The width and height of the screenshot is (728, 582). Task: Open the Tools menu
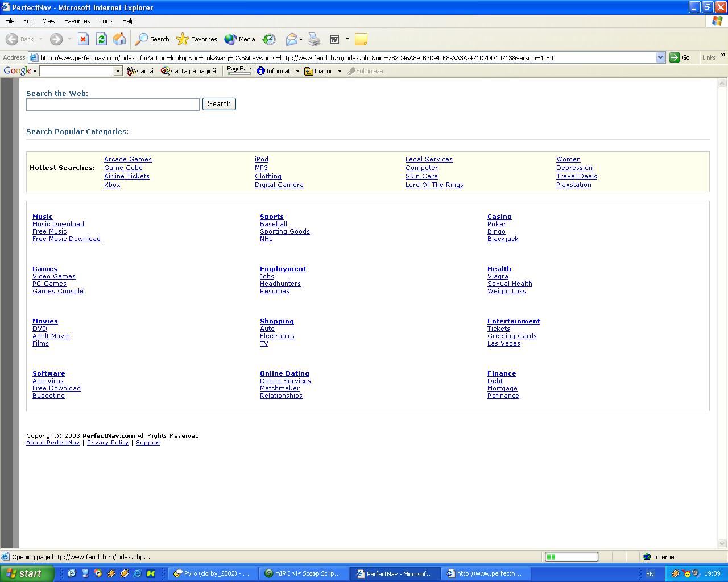pos(106,21)
